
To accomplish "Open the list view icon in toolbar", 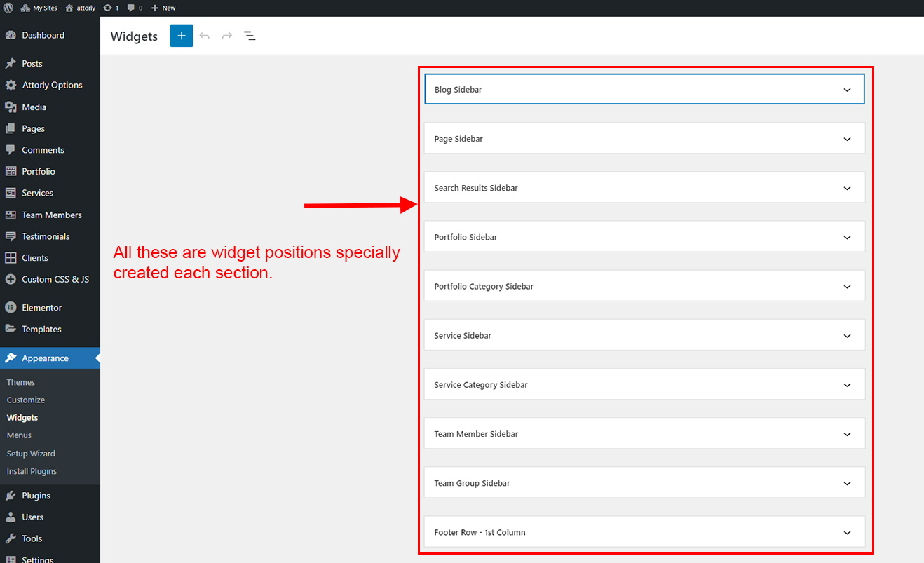I will (250, 36).
